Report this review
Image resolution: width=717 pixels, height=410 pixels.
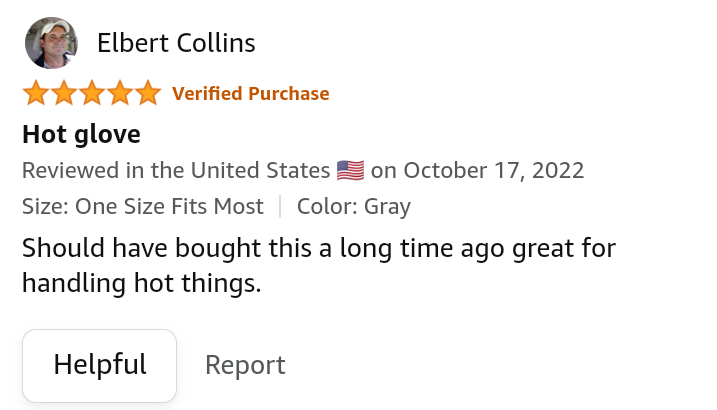(245, 366)
